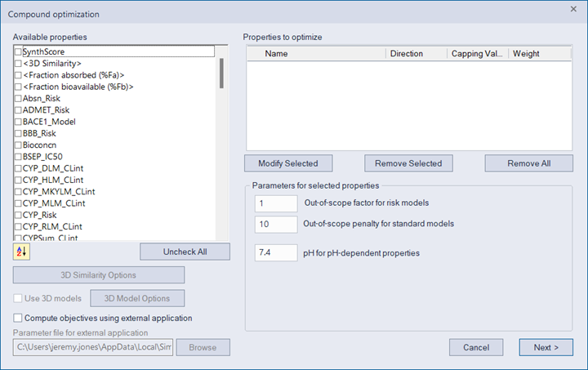
Task: Check the BSEP_IC50 property
Action: (18, 156)
